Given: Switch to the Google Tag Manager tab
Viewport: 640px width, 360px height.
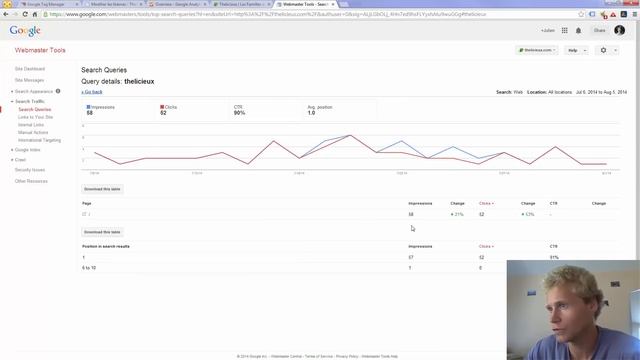Looking at the screenshot, I should [48, 4].
